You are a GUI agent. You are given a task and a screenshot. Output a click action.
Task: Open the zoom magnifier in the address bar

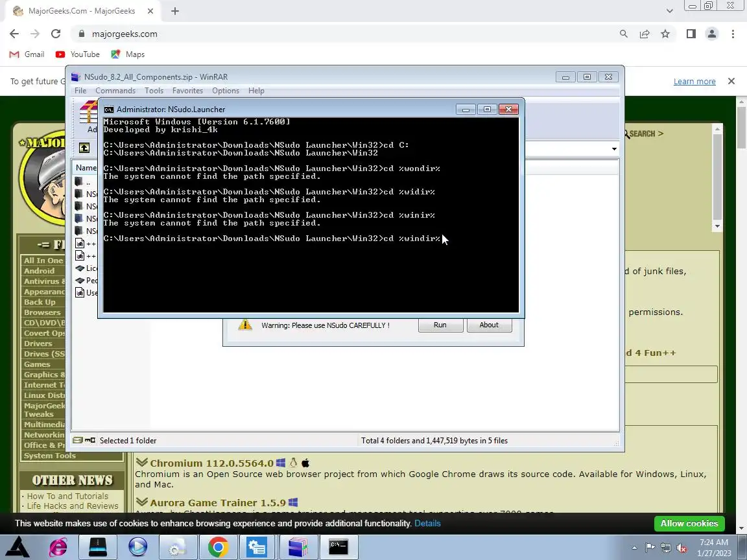(x=624, y=34)
